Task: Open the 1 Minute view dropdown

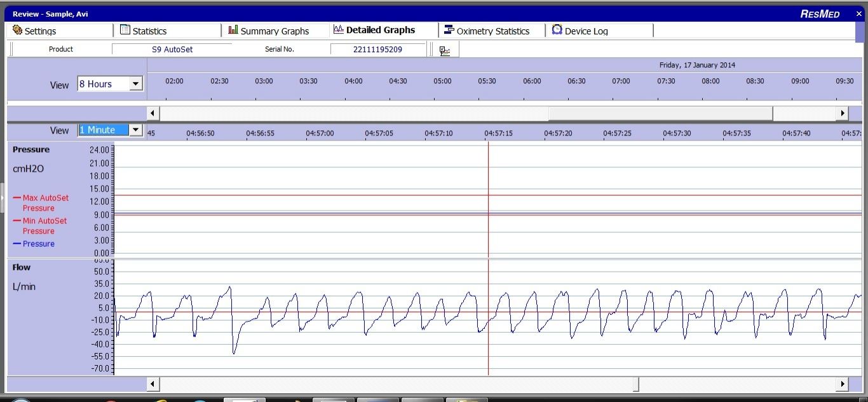Action: [135, 130]
